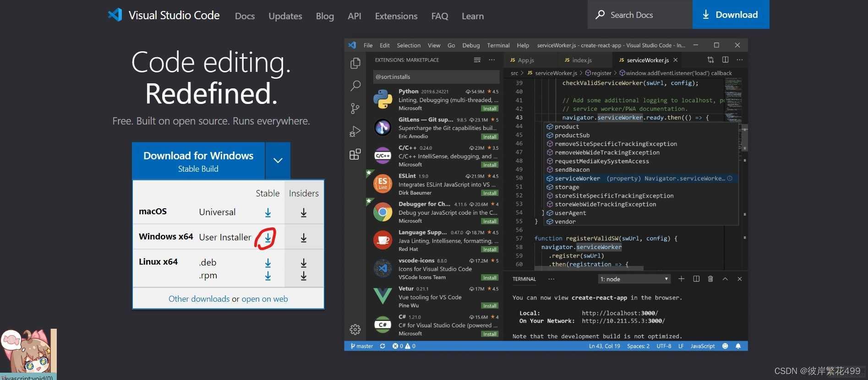Image resolution: width=868 pixels, height=380 pixels.
Task: Click JavaScript language mode in status bar
Action: point(702,346)
